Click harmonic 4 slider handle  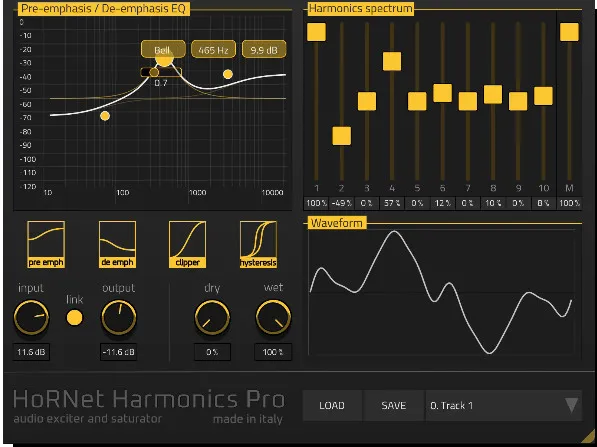click(x=392, y=61)
